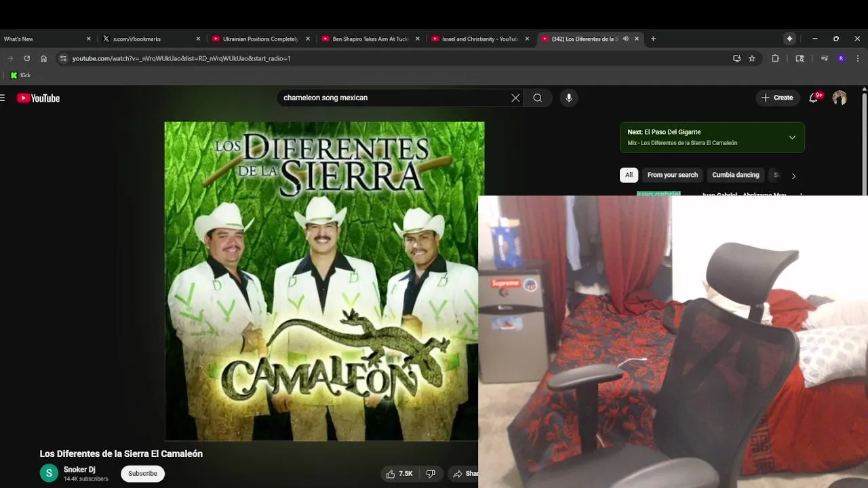Mute the Los Diferentes tab audio
Image resolution: width=868 pixels, height=488 pixels.
[625, 39]
